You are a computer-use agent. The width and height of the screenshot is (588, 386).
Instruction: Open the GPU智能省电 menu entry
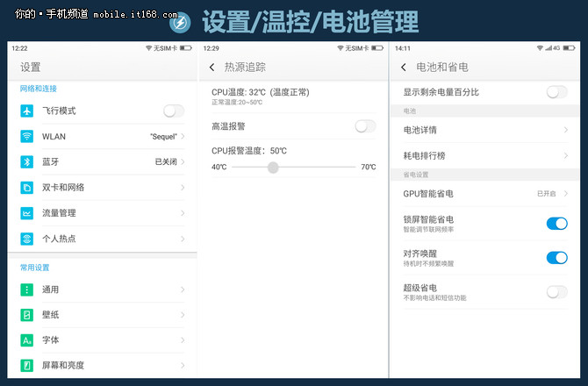(484, 194)
